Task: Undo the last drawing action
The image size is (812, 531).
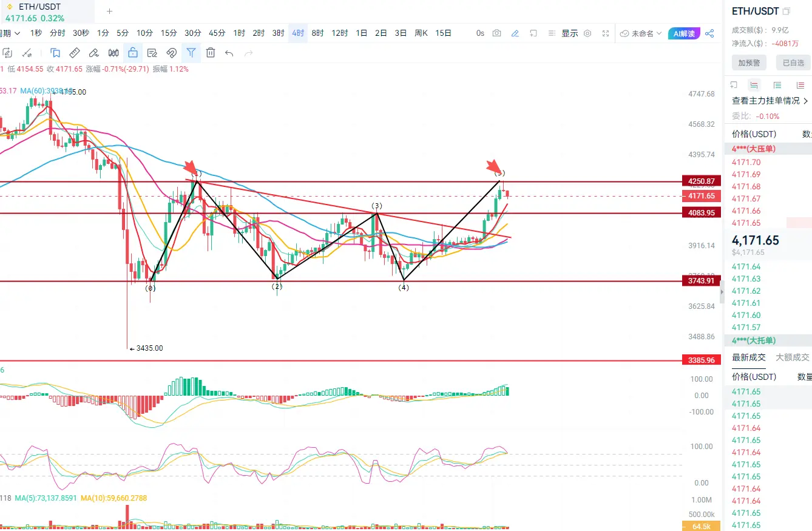Action: 229,53
